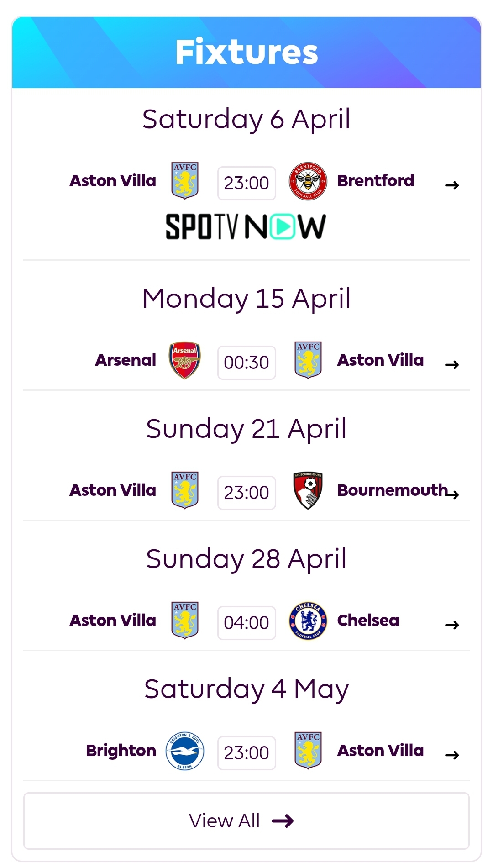Click the View All button
The image size is (493, 868).
tap(246, 821)
